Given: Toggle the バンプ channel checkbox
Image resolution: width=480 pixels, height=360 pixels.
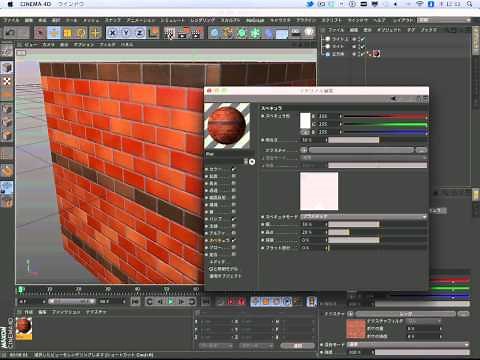Looking at the screenshot, I should [234, 219].
